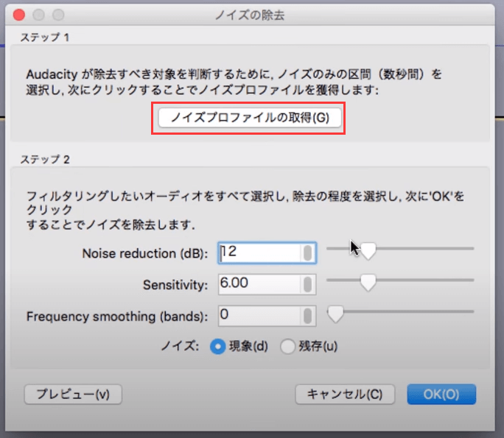Click the キャンセル(C) button
The image size is (504, 438).
(x=345, y=394)
